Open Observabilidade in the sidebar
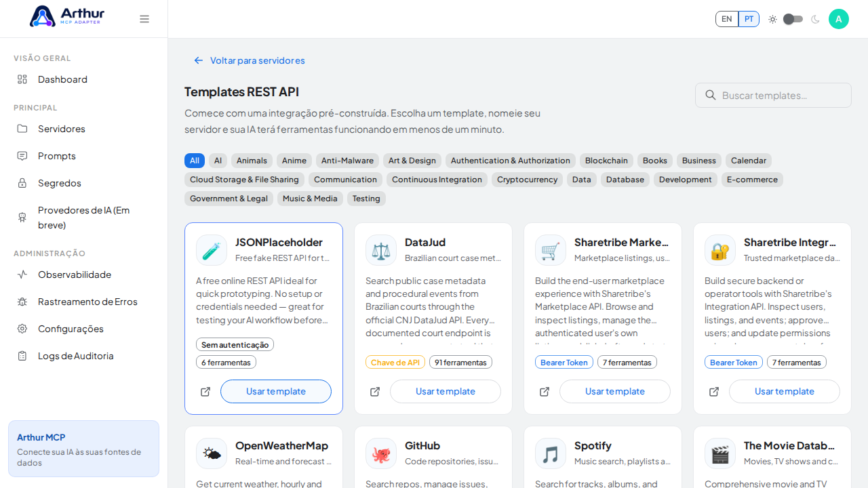Screen dimensions: 868x488 (84, 274)
